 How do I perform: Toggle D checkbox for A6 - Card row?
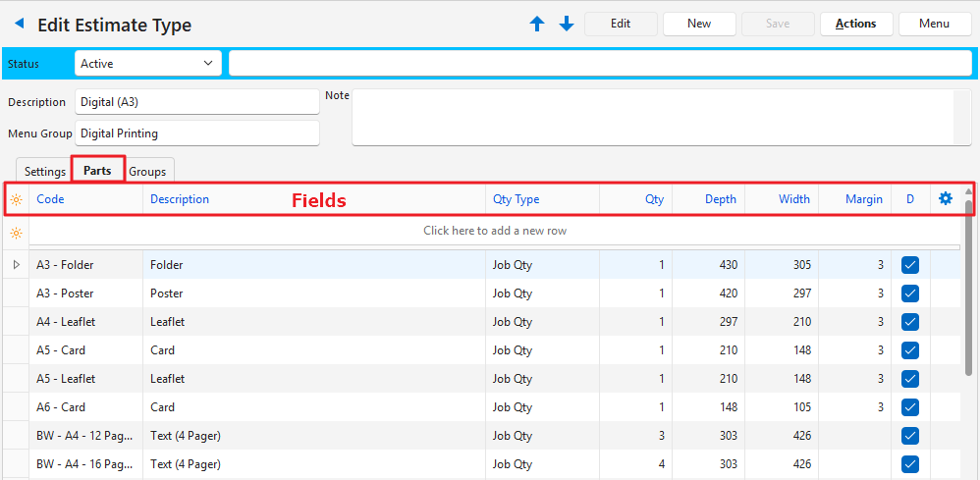point(910,407)
